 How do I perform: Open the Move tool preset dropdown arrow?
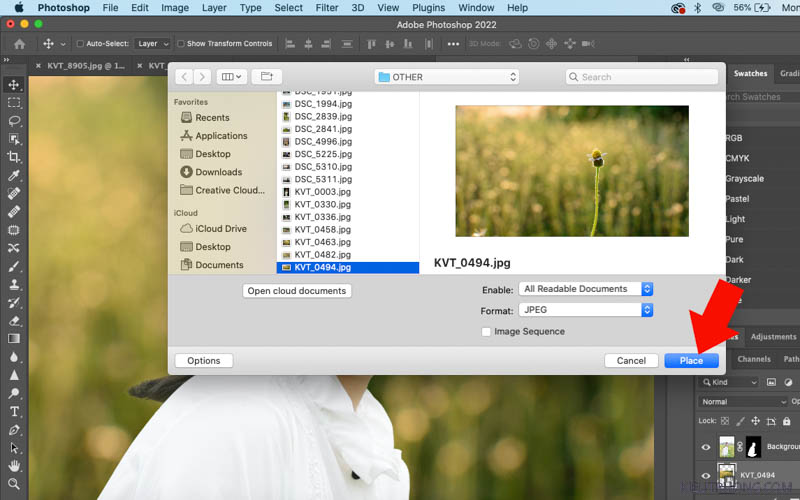[63, 44]
